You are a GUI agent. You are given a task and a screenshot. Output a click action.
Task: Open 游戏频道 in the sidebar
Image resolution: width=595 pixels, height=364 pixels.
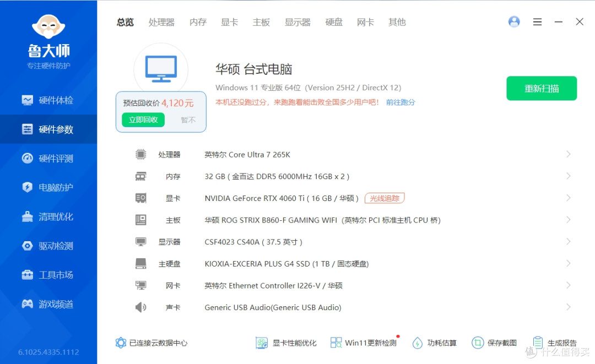tap(48, 304)
